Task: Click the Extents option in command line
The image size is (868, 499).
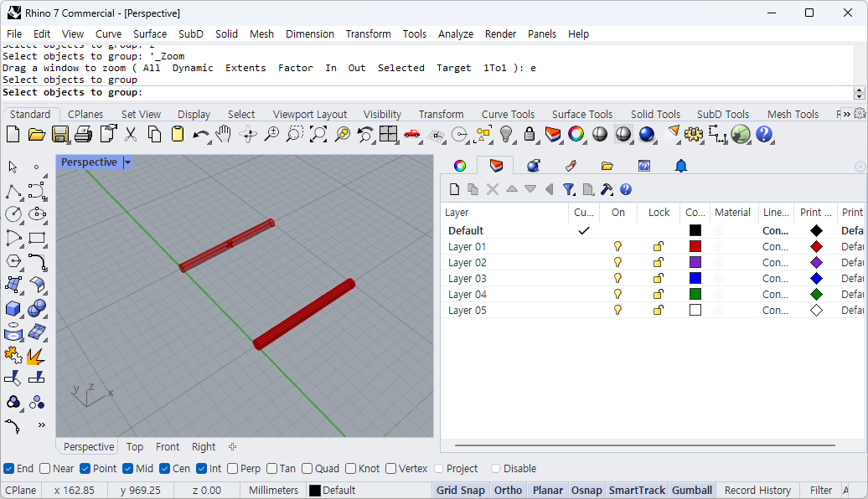Action: (x=245, y=68)
